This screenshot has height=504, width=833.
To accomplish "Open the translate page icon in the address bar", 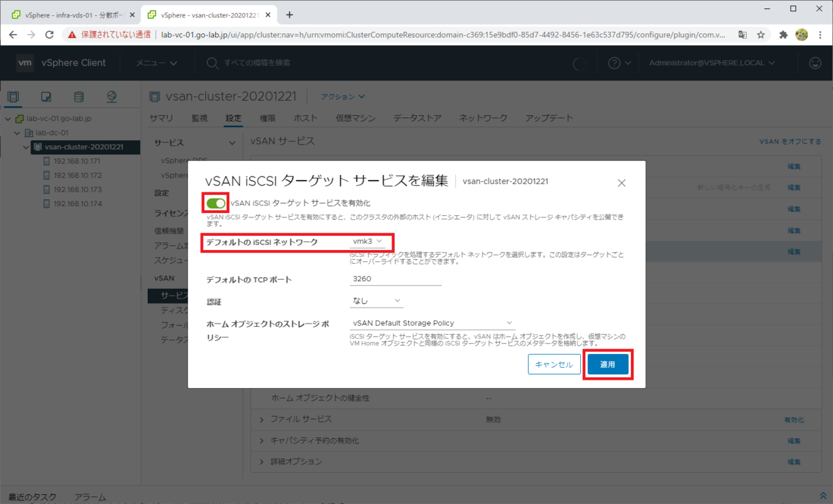I will click(x=743, y=34).
